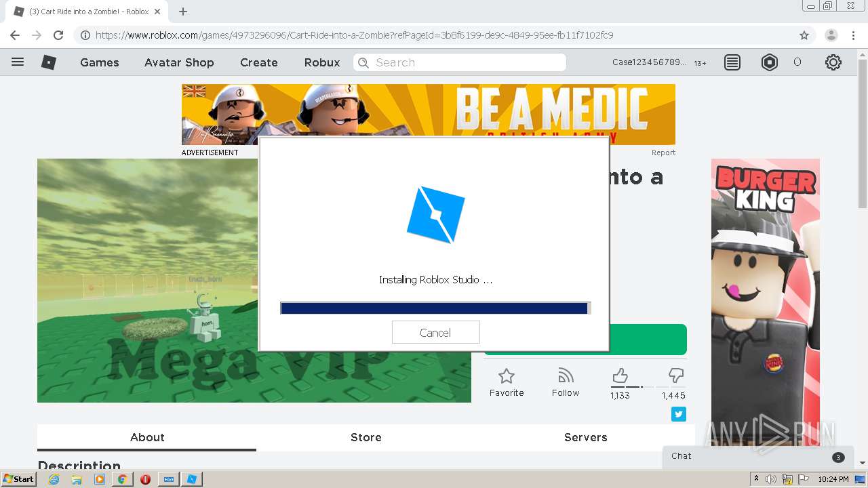The width and height of the screenshot is (868, 488).
Task: Like the game with thumbs up
Action: click(x=620, y=375)
